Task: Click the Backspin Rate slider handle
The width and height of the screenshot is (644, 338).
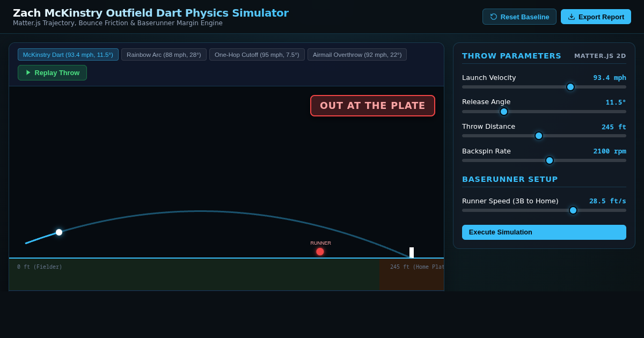Action: tap(550, 160)
